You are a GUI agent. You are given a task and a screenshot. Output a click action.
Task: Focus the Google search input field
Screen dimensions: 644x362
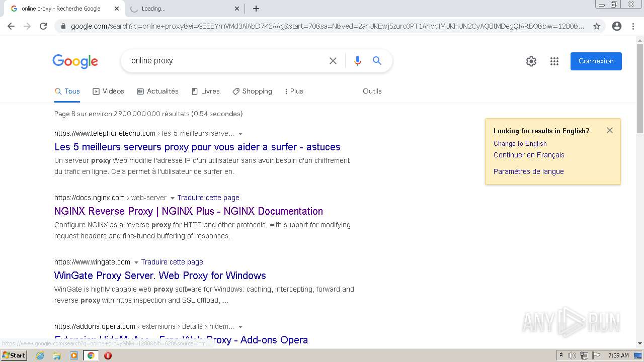[x=226, y=61]
